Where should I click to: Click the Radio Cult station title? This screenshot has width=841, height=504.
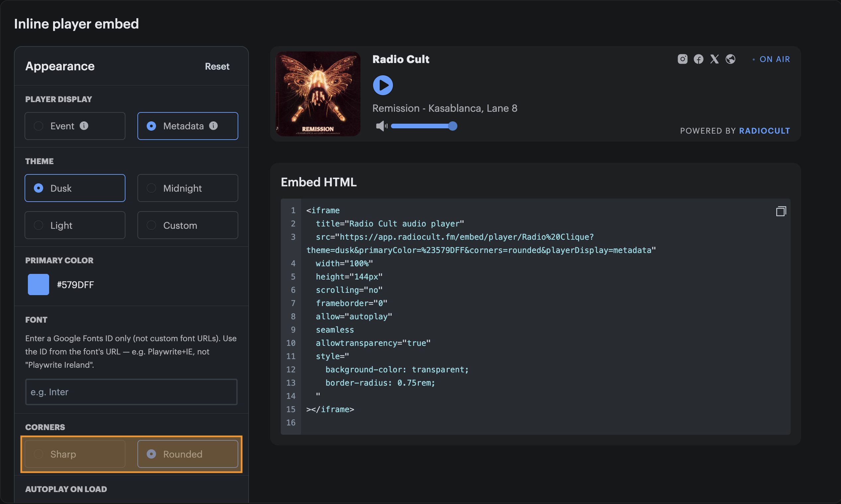401,59
